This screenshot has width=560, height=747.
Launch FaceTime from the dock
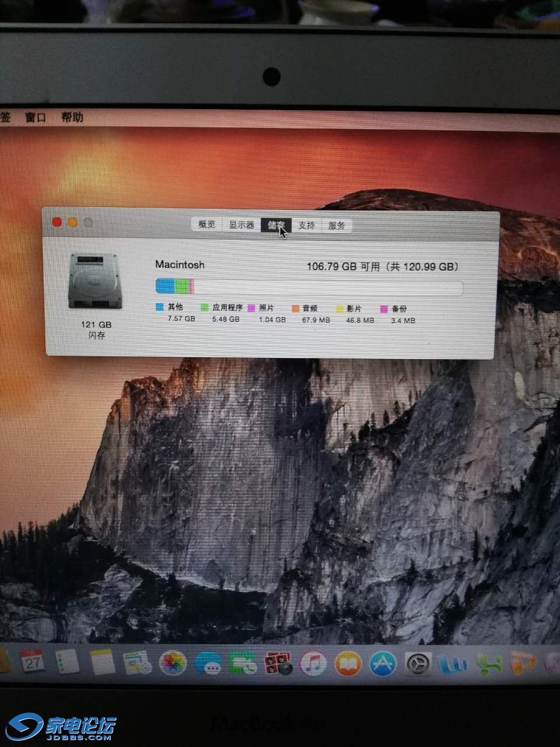coord(243,664)
